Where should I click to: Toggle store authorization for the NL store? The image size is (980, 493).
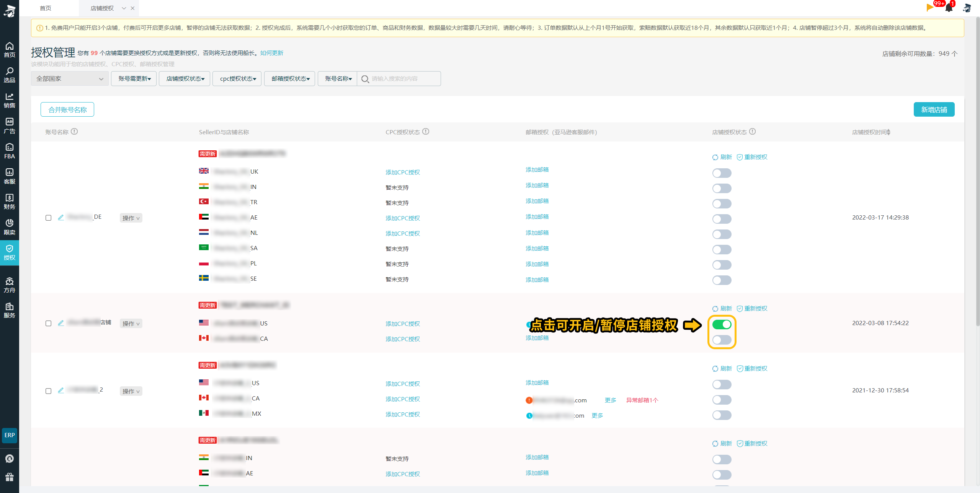(x=722, y=234)
